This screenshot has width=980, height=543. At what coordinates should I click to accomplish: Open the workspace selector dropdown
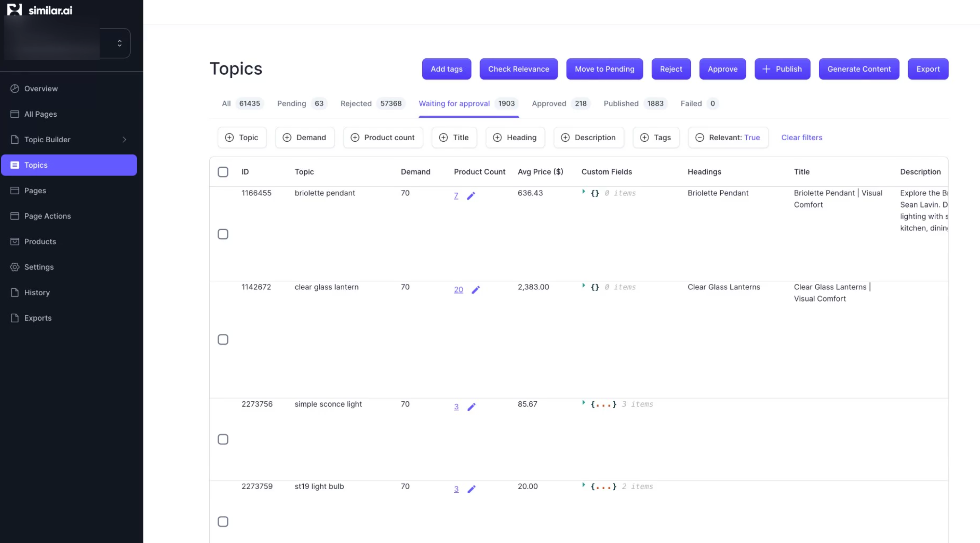119,43
